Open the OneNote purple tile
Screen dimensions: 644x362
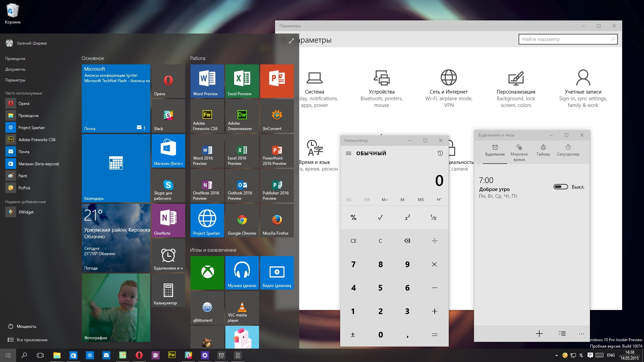168,221
